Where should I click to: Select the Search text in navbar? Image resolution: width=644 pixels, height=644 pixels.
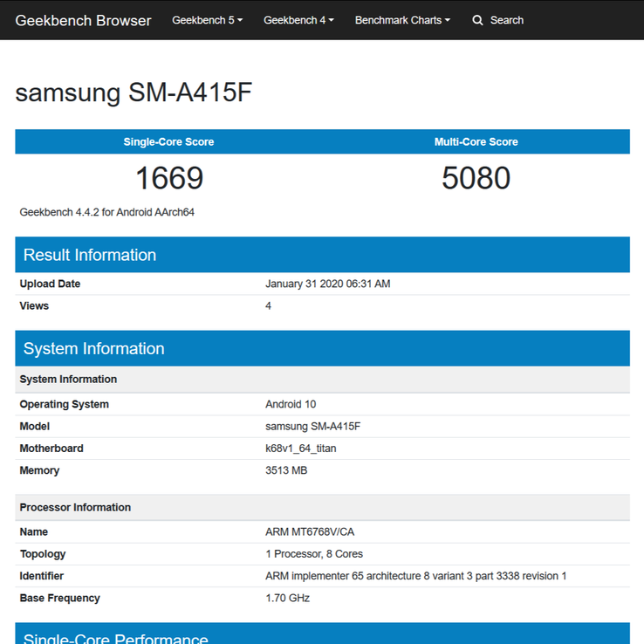[506, 20]
